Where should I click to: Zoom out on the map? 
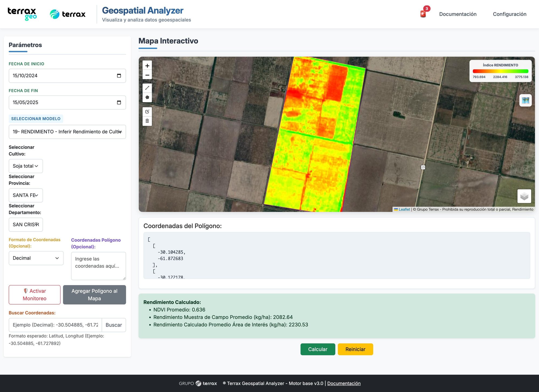click(x=147, y=75)
